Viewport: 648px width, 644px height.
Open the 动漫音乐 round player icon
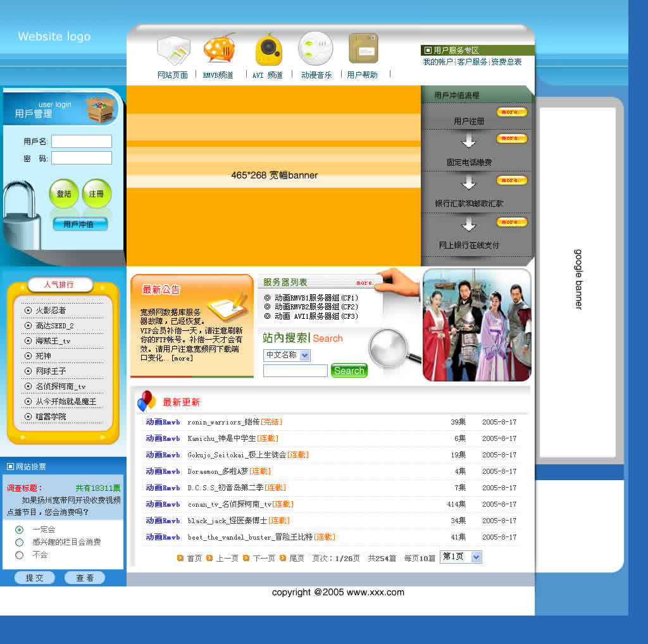[315, 48]
